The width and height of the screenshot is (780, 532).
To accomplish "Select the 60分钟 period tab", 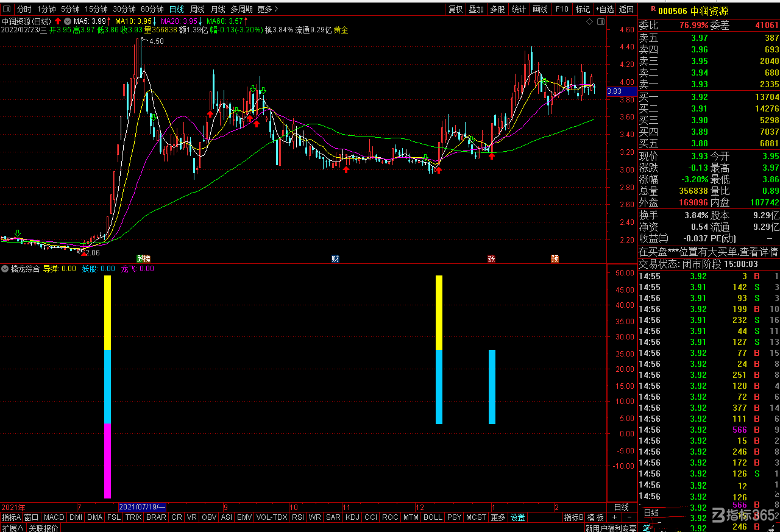I will [152, 9].
